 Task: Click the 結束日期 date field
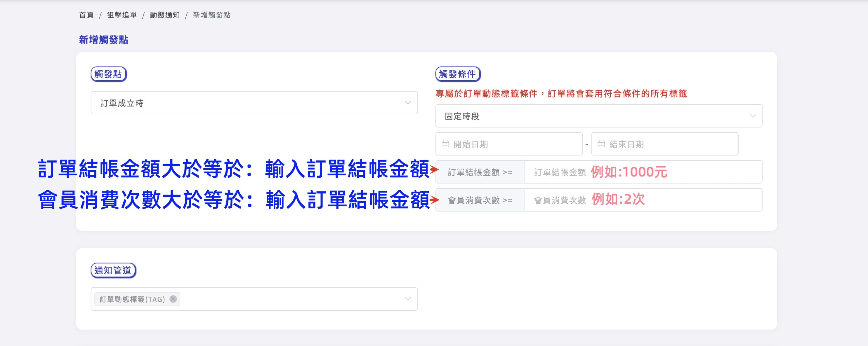click(664, 144)
